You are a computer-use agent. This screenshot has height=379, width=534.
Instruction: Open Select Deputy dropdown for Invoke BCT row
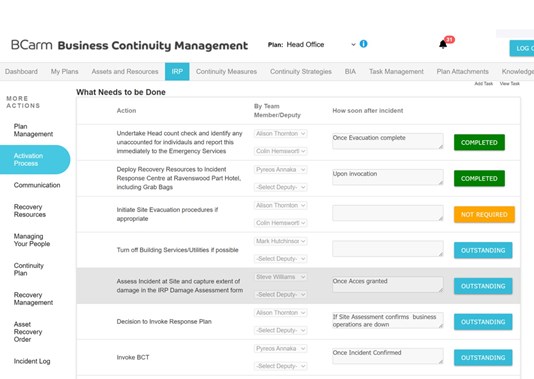[x=281, y=366]
